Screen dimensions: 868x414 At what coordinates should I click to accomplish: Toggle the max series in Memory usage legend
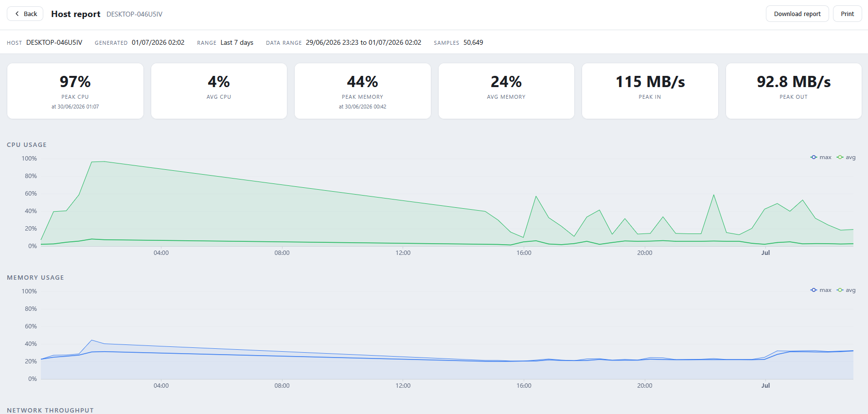tap(821, 290)
